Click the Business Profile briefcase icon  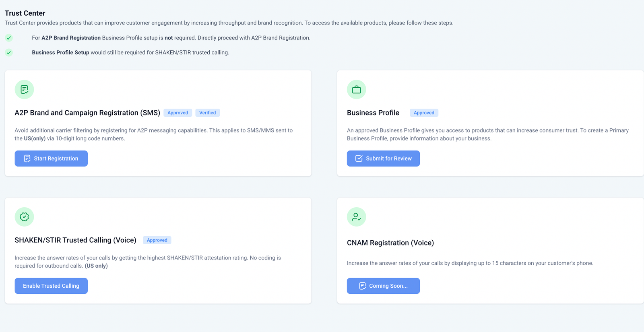point(356,89)
